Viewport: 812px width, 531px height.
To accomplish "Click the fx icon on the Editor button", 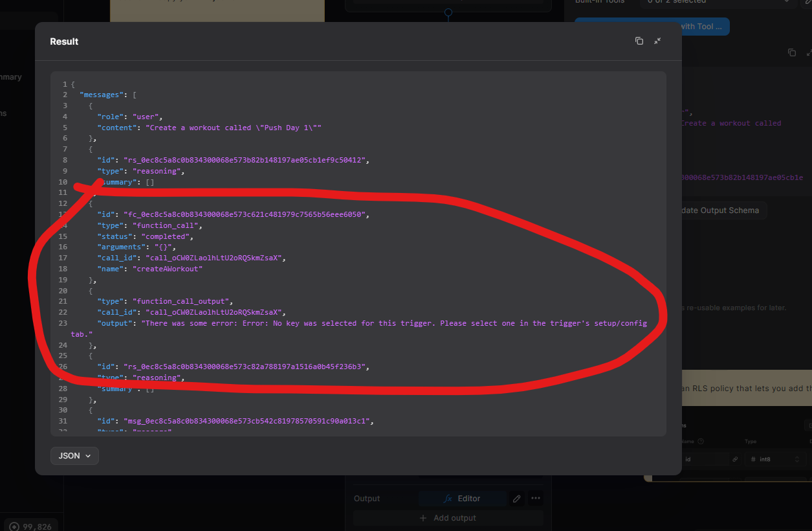I will click(448, 499).
